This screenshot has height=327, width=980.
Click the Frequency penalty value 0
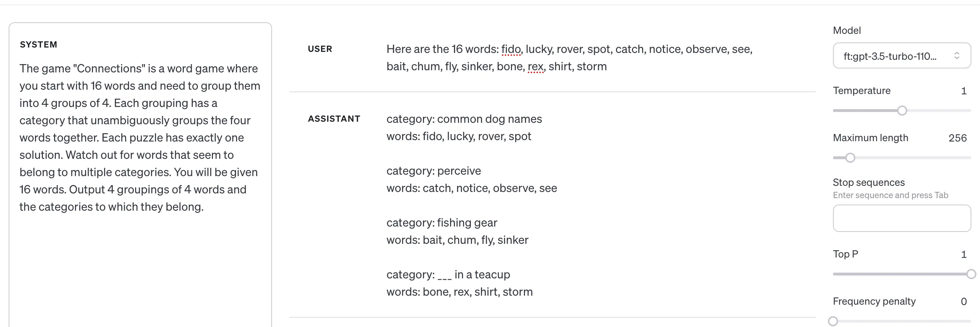(x=963, y=301)
